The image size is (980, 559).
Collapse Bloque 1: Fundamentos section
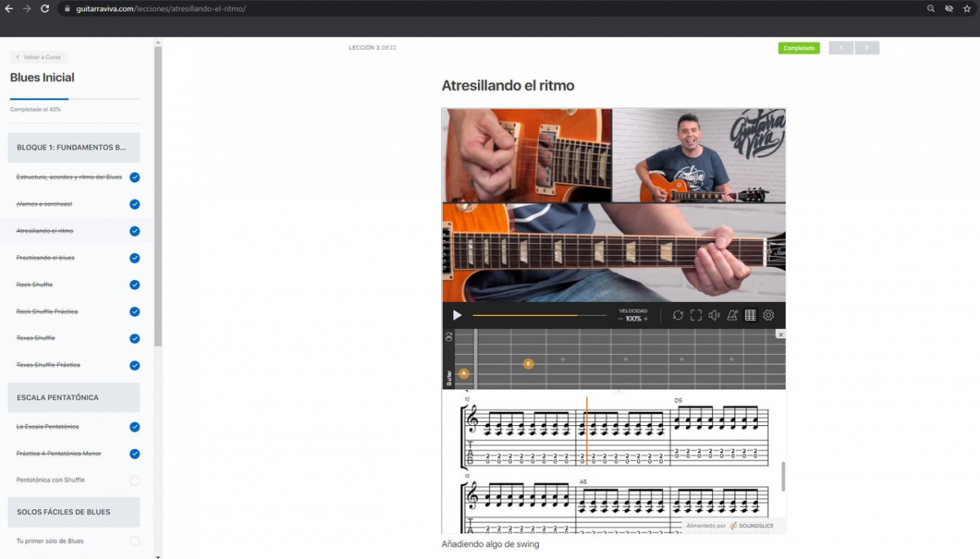pos(73,148)
